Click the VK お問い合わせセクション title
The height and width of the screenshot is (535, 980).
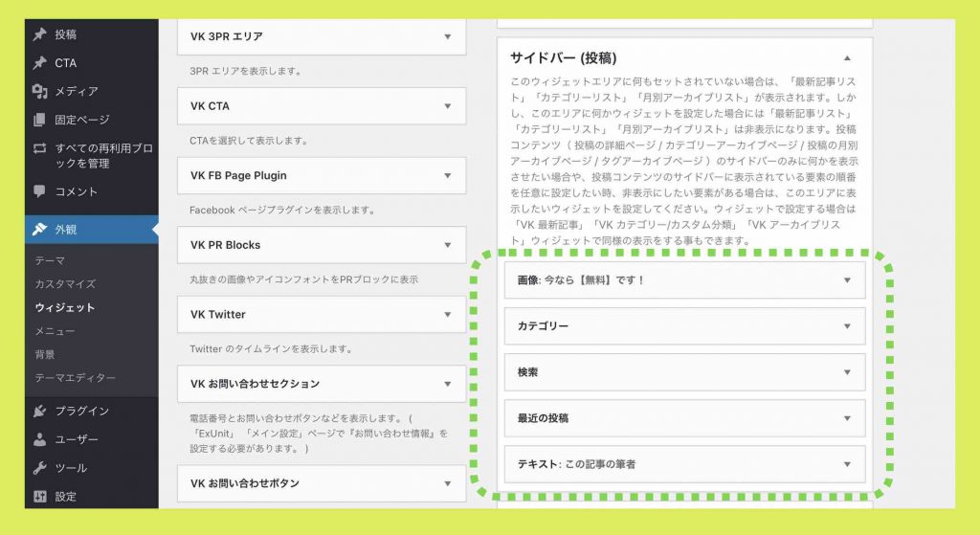click(x=255, y=384)
